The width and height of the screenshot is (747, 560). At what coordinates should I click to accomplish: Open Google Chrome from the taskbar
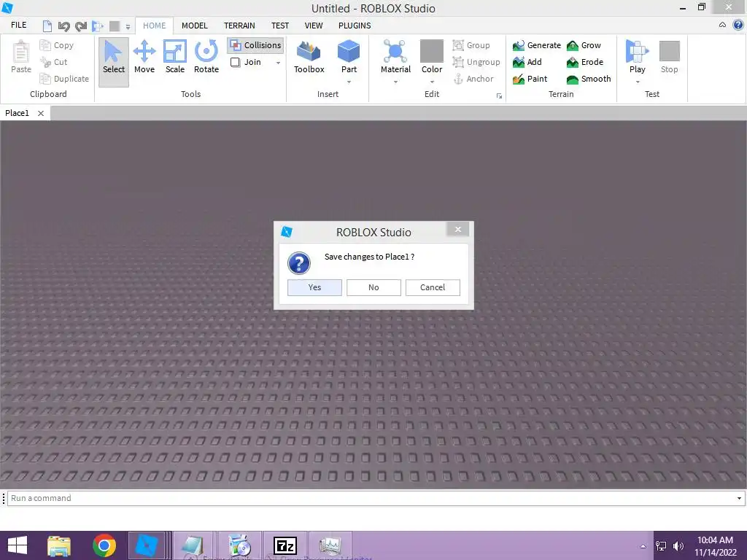(x=104, y=545)
